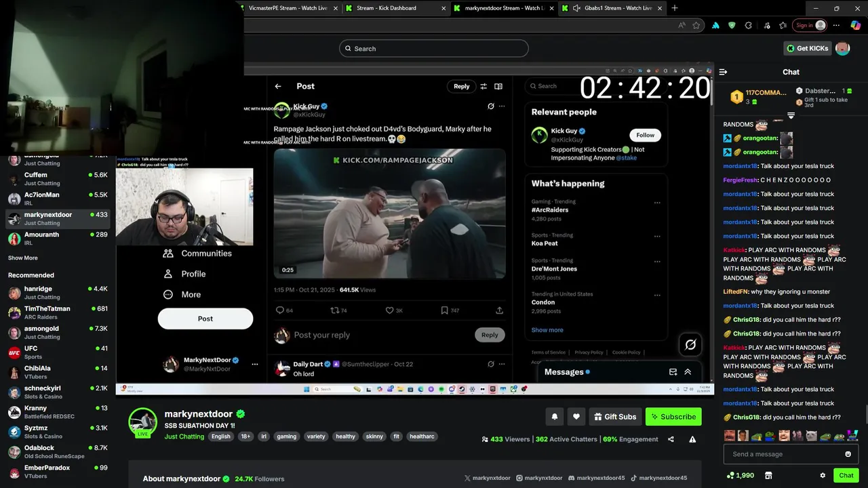The width and height of the screenshot is (868, 488).
Task: Open the emoji picker in the message box
Action: click(848, 454)
